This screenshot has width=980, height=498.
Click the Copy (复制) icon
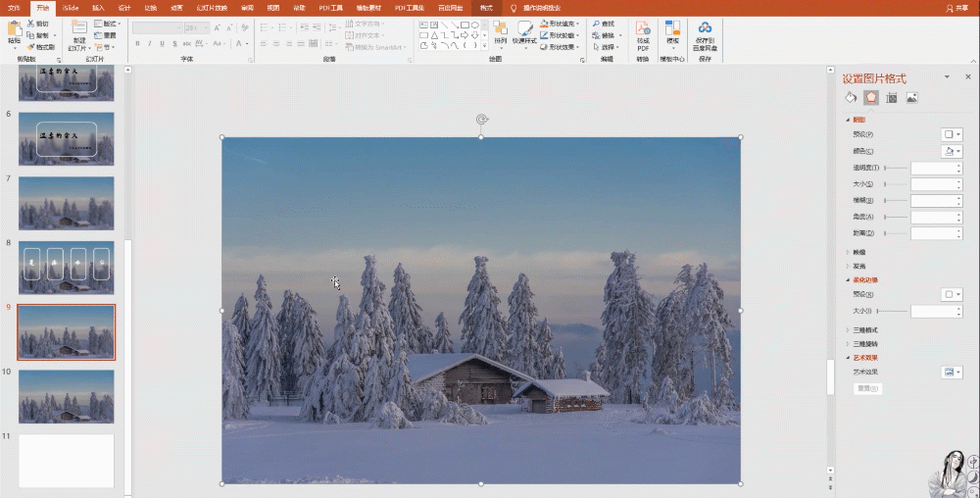[x=30, y=35]
